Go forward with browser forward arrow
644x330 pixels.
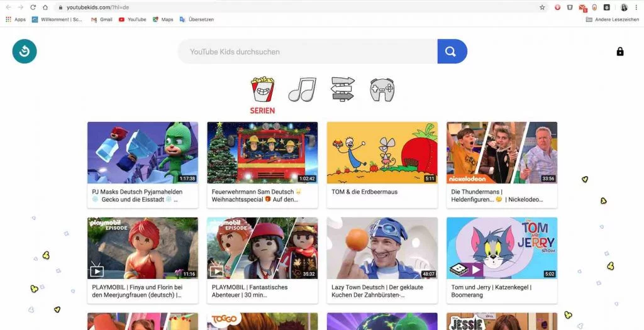(x=21, y=8)
